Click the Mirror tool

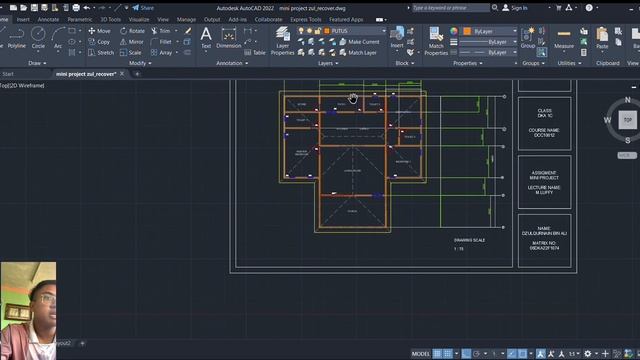[x=131, y=42]
